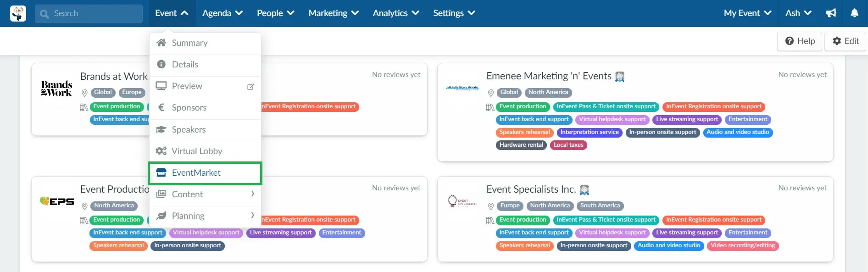The image size is (868, 272).
Task: Open the Brands at Work title
Action: (114, 77)
